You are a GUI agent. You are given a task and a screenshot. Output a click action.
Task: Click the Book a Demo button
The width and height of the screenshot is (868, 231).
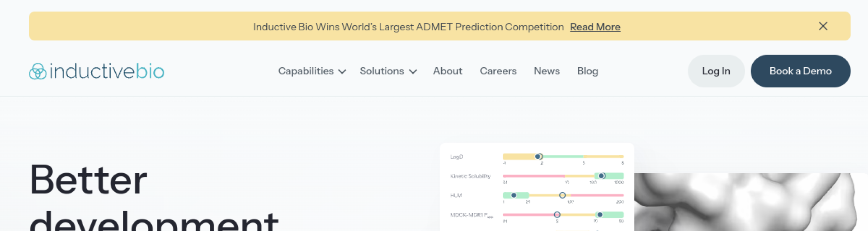800,71
